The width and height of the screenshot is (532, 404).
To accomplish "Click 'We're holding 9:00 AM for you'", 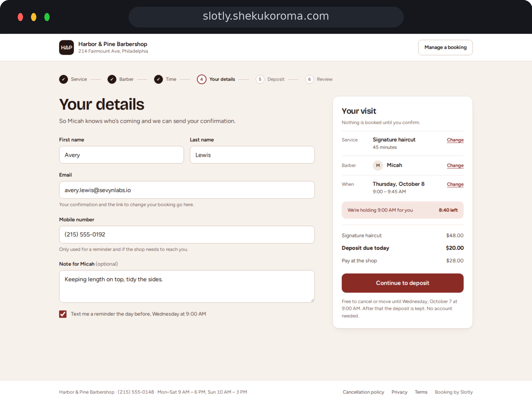I will point(380,210).
